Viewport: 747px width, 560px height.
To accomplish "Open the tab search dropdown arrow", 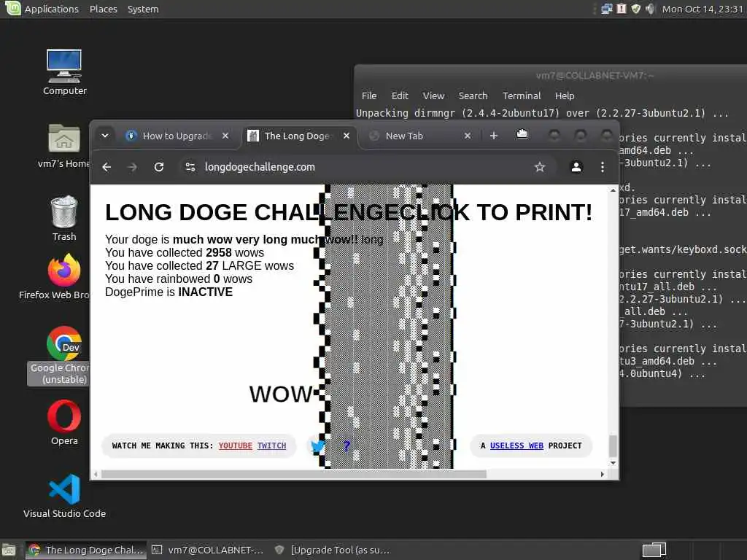I will (x=105, y=136).
